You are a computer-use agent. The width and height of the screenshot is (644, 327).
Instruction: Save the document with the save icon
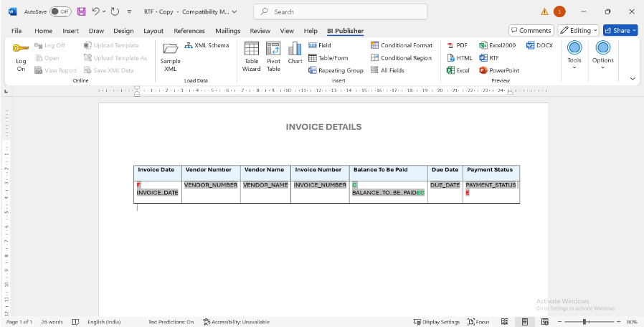(81, 11)
